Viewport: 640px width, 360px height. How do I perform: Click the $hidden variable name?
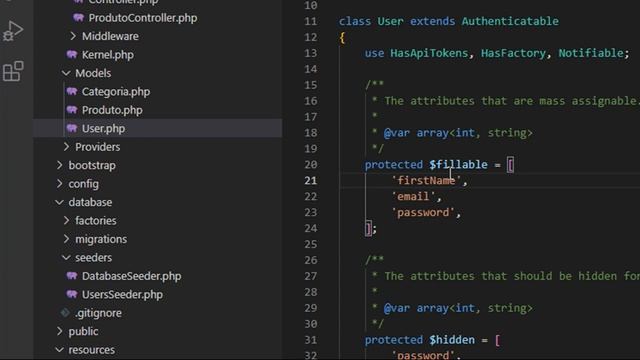coord(452,340)
